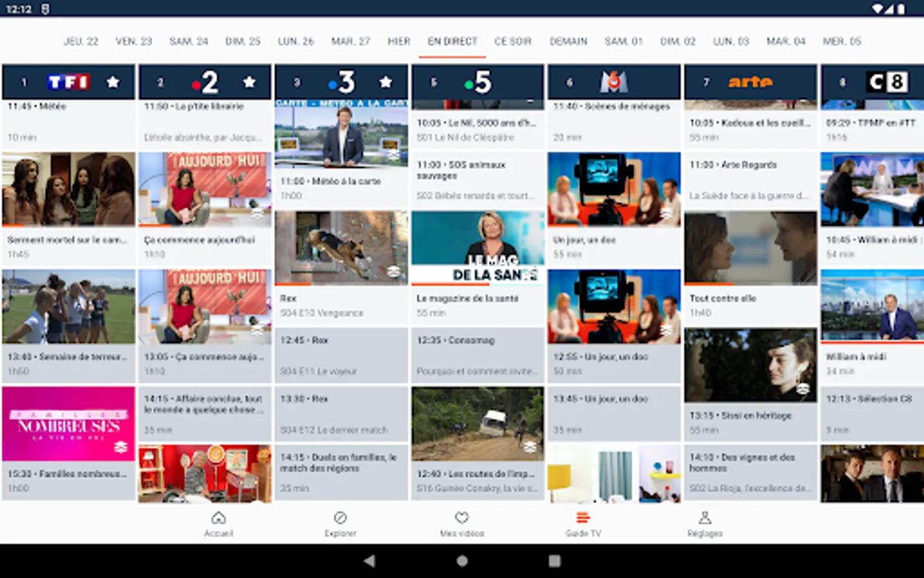Select the Guide TV icon
Image resolution: width=924 pixels, height=578 pixels.
click(x=583, y=518)
